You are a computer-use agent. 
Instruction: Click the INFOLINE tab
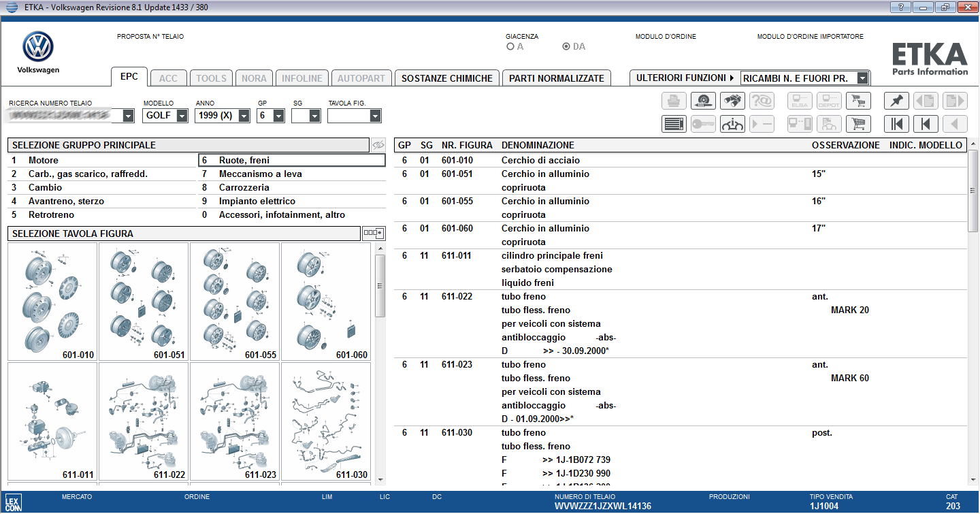click(x=302, y=78)
